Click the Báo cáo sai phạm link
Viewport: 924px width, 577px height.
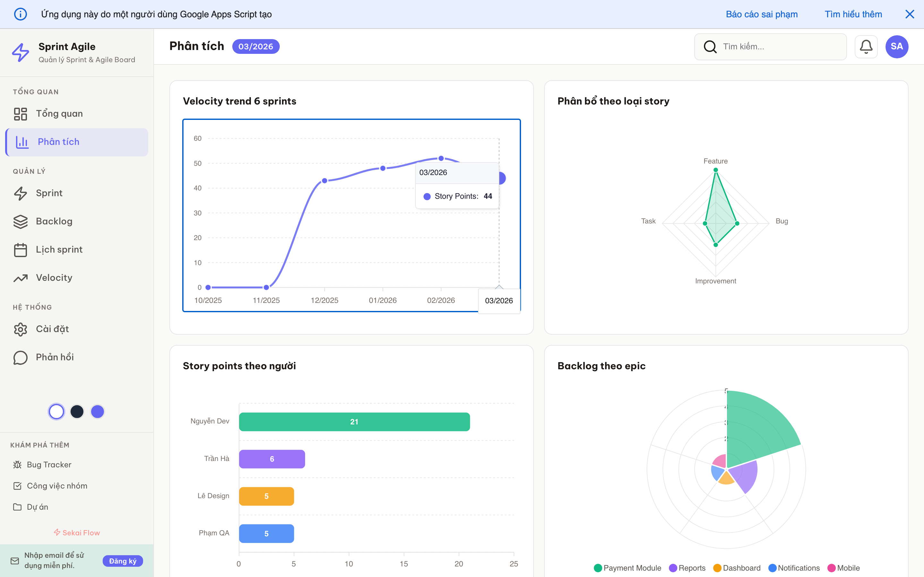pos(762,14)
